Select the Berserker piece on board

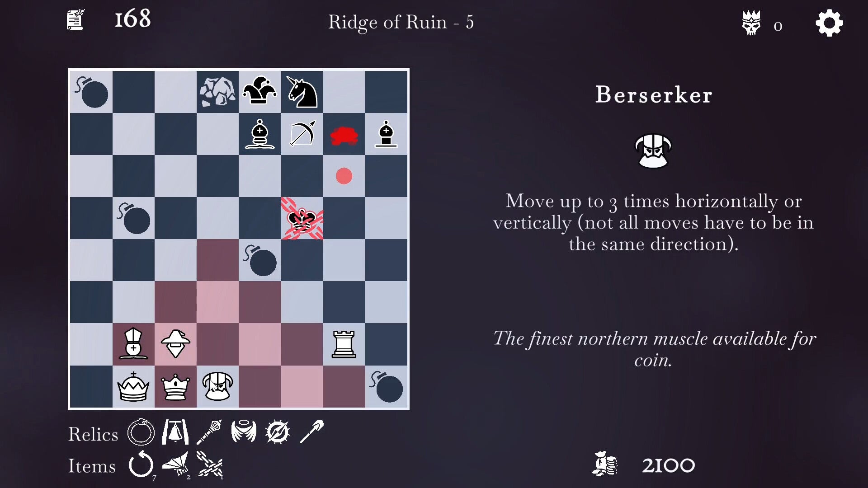tap(217, 386)
